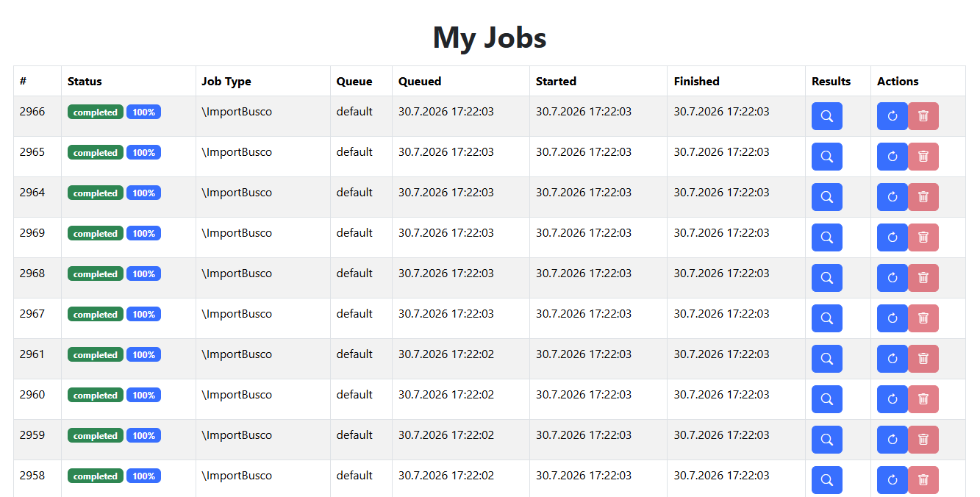Viewport: 980px width, 497px height.
Task: Open the magnifier for job 2967
Action: pyautogui.click(x=826, y=318)
